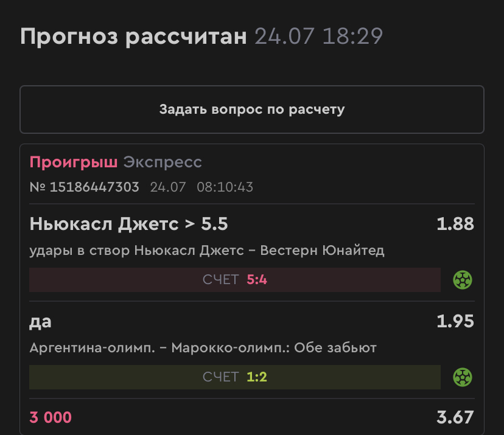Click the settlement time 24.07 18:29

click(x=319, y=36)
